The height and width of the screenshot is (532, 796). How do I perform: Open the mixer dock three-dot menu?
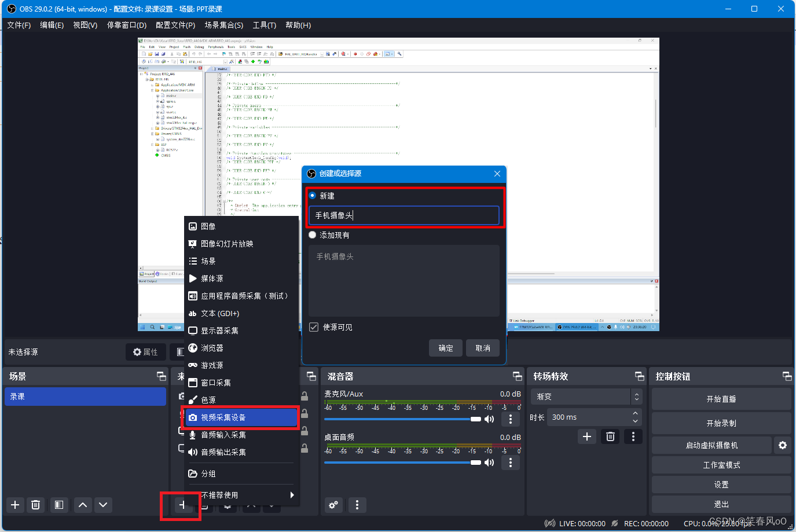357,505
